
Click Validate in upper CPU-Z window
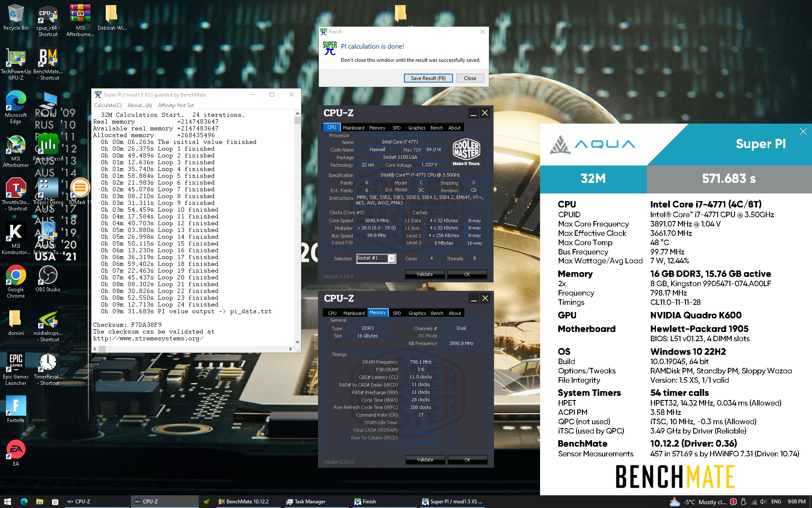pyautogui.click(x=425, y=274)
